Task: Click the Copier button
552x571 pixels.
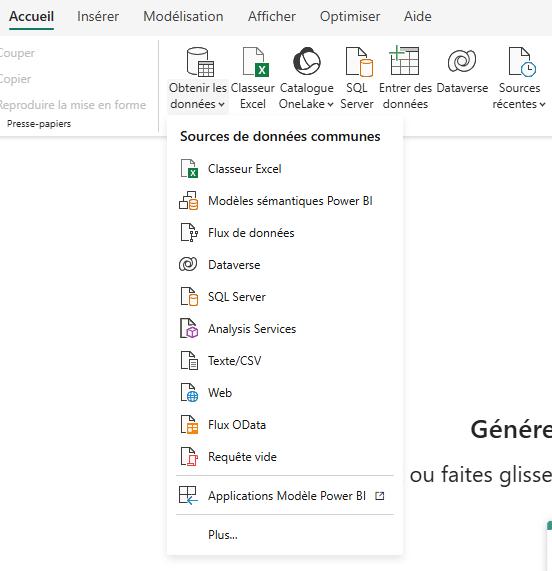Action: (x=15, y=79)
